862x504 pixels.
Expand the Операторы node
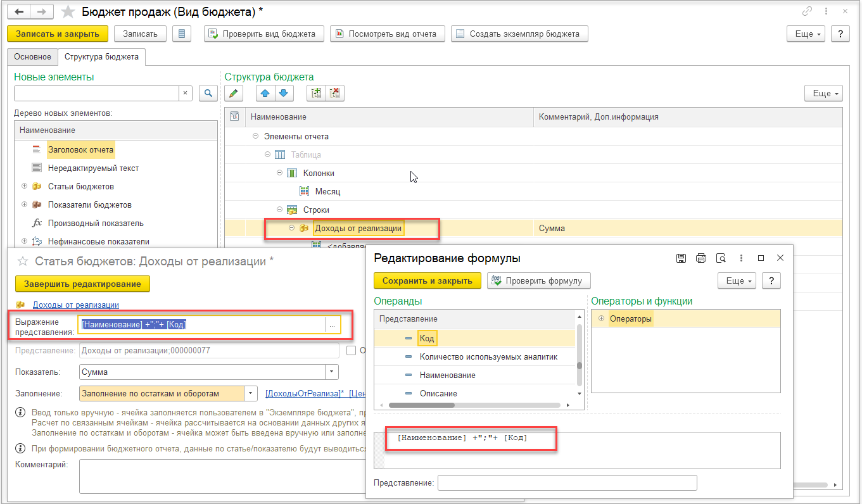(600, 318)
